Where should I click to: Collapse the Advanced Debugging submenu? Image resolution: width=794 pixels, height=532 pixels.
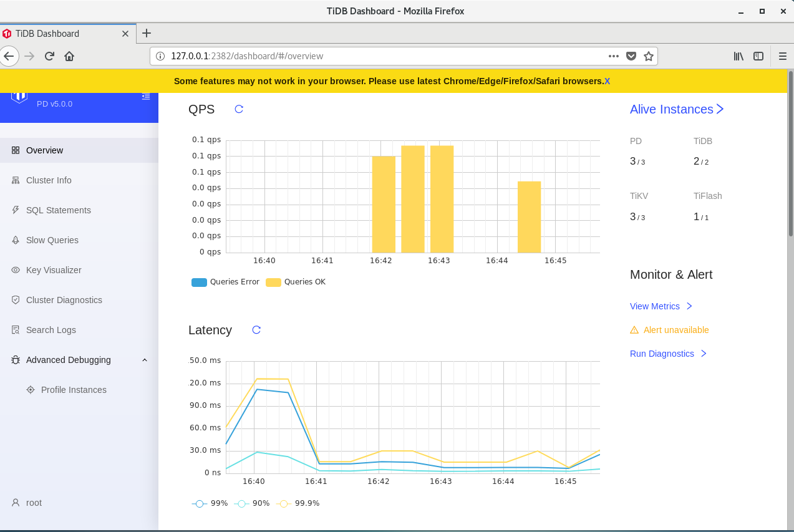point(145,360)
